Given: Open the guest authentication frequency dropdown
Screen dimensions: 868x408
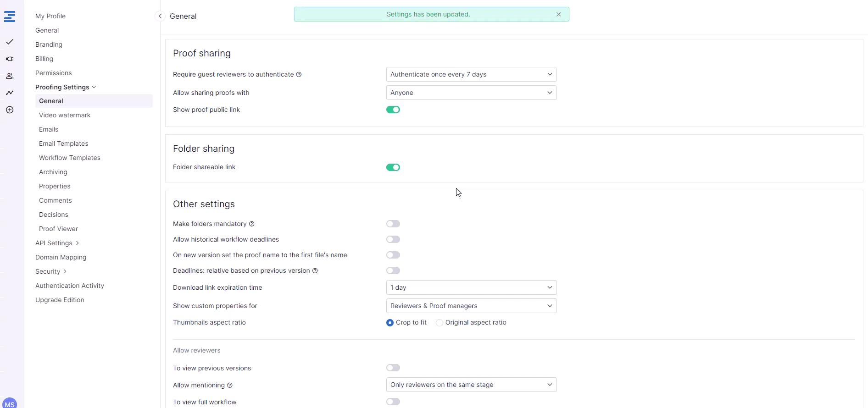Looking at the screenshot, I should point(471,74).
